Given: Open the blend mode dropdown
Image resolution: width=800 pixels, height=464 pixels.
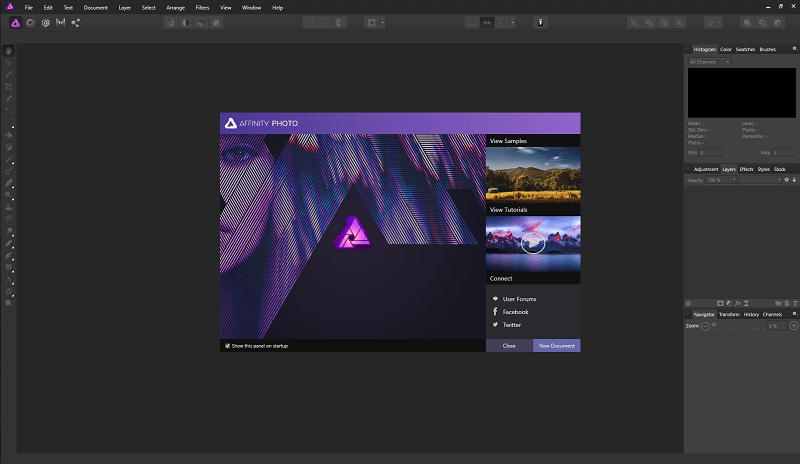Looking at the screenshot, I should click(761, 180).
